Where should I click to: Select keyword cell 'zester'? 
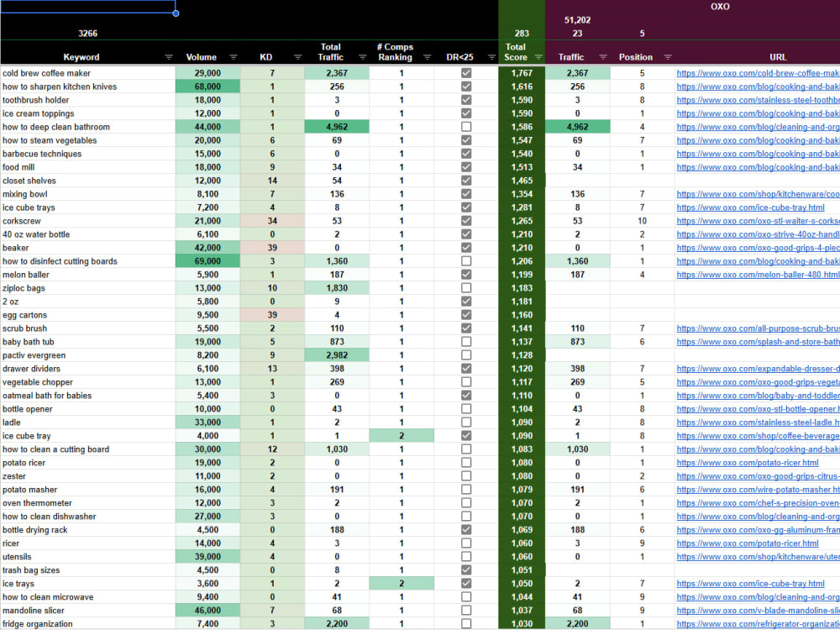88,475
